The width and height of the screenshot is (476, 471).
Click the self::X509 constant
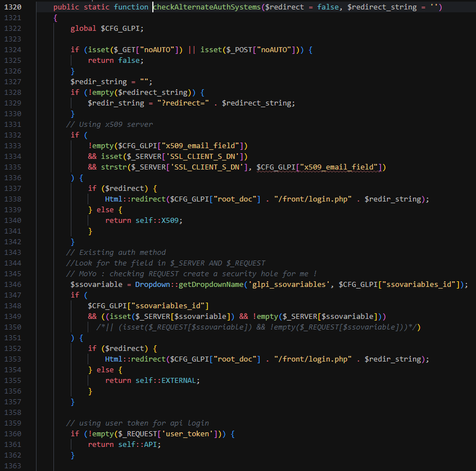pos(156,220)
